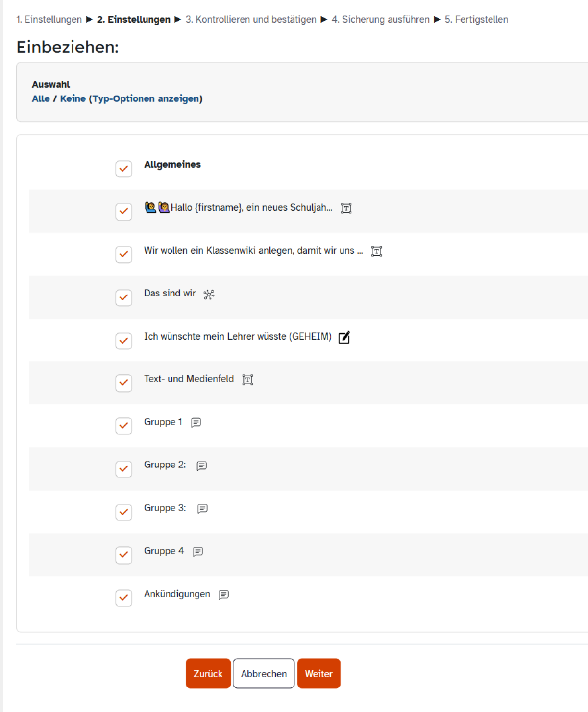Select Alle to include everything
The image size is (588, 712).
pos(41,98)
